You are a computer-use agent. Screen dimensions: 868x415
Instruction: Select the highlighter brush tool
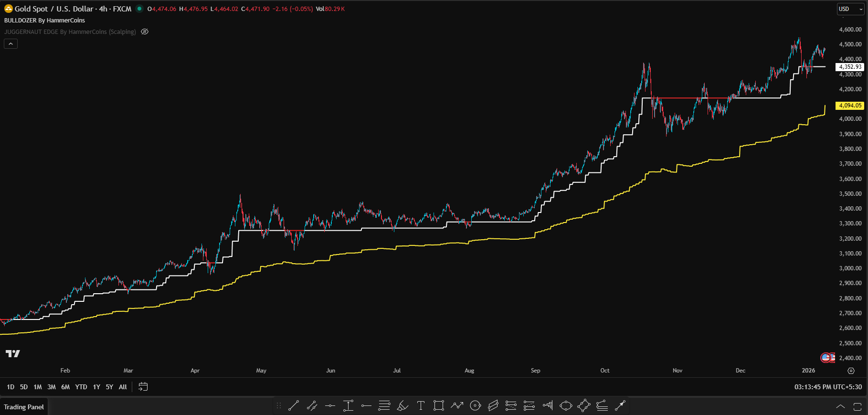402,406
